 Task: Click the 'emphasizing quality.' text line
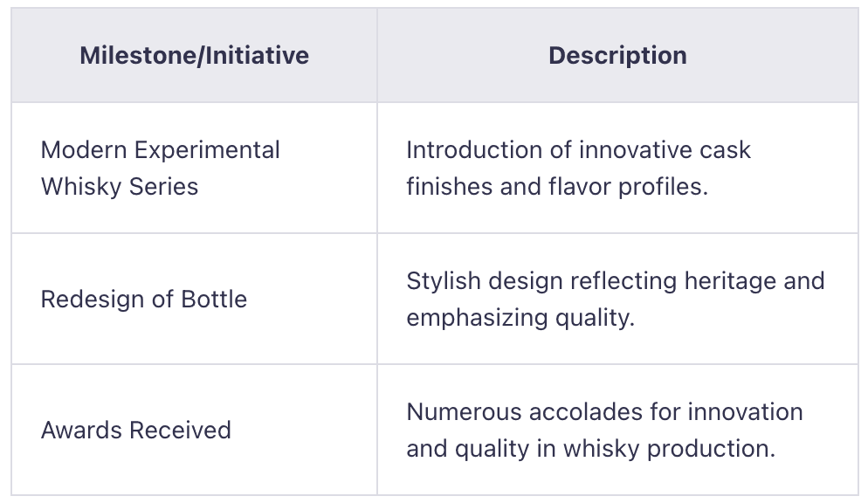click(520, 317)
